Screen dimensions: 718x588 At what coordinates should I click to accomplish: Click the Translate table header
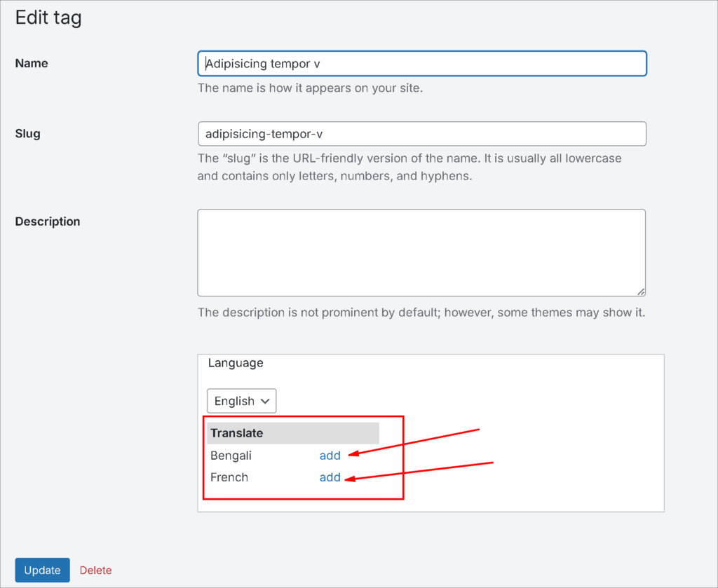237,433
